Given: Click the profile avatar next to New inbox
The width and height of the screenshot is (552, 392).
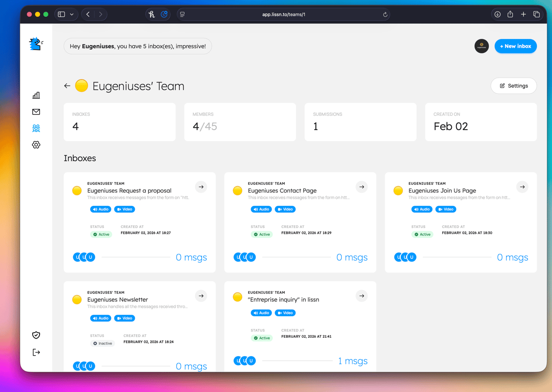Looking at the screenshot, I should [482, 46].
